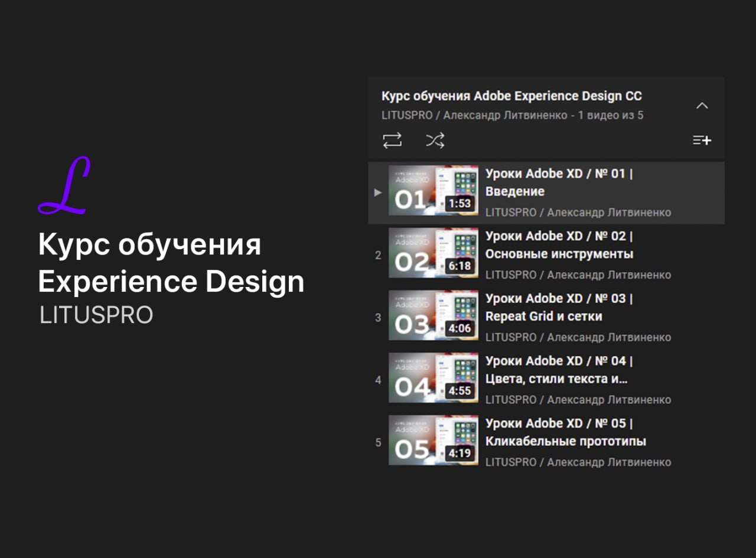This screenshot has width=756, height=558.
Task: Click index number 5 in the playlist
Action: click(378, 443)
